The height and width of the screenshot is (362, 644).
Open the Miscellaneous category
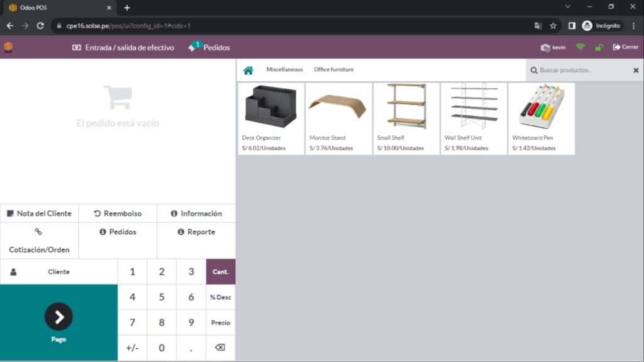284,70
